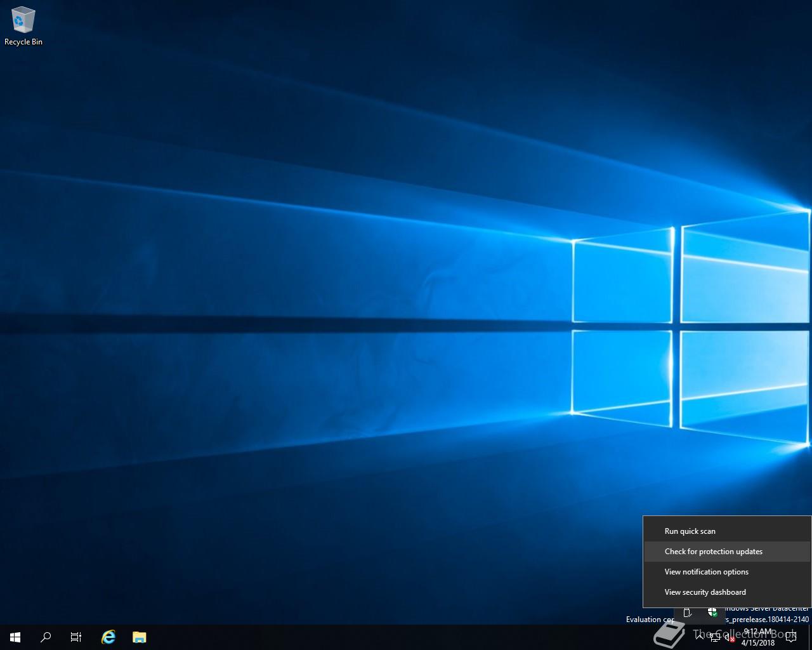Select Run quick scan
Screen dimensions: 812x650
[x=727, y=531]
